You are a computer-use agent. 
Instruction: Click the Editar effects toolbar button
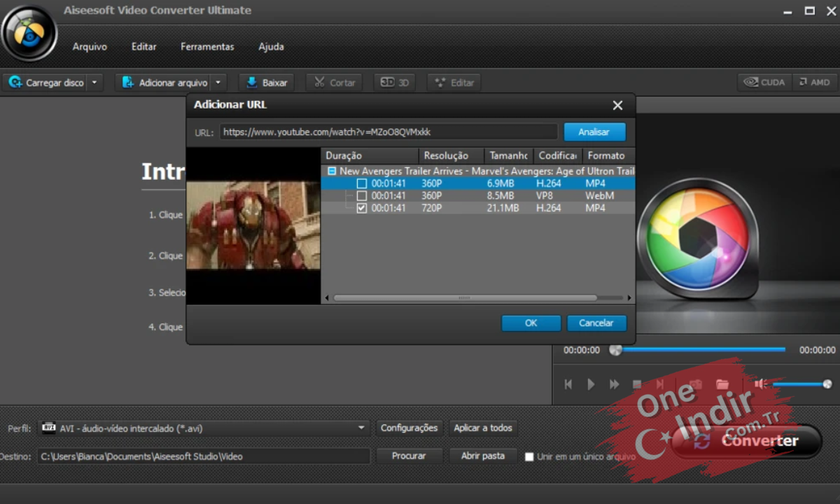(x=454, y=83)
